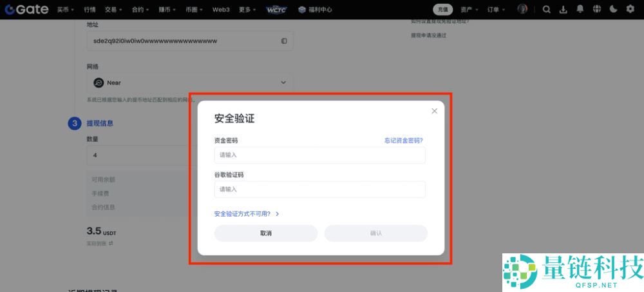This screenshot has width=644, height=292.
Task: Open the notifications bell icon
Action: pos(580,9)
